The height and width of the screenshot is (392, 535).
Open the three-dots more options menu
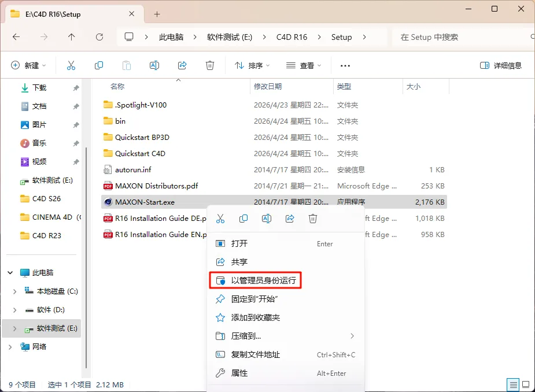pos(345,65)
